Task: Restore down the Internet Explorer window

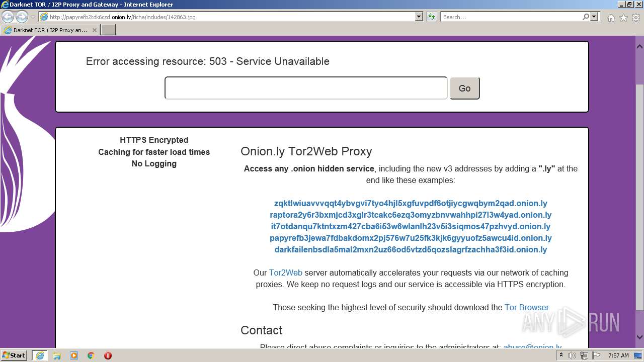Action: [x=629, y=4]
